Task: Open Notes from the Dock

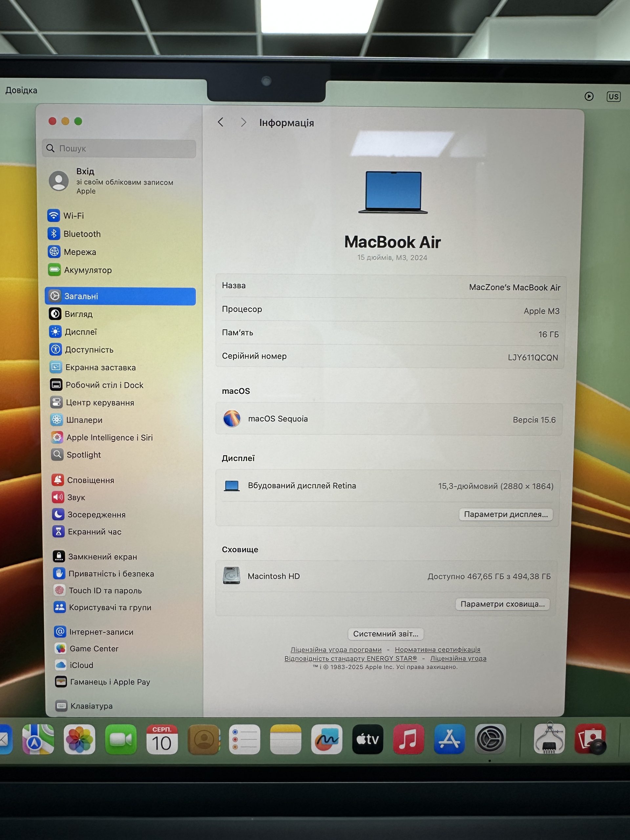Action: click(285, 739)
